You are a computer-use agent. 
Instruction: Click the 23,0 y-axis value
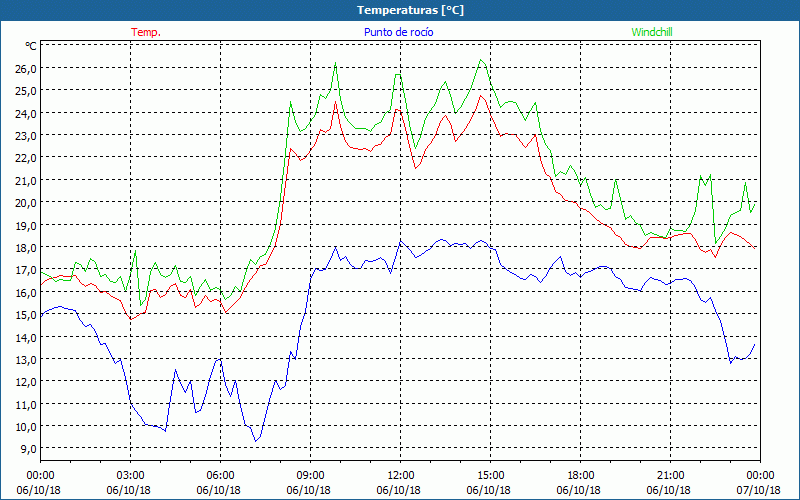[27, 136]
